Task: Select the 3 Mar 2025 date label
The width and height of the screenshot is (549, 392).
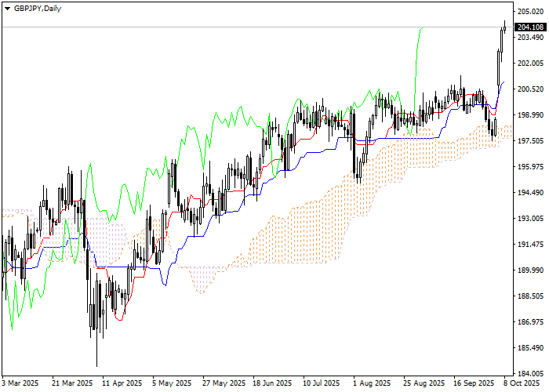Action: pos(20,383)
